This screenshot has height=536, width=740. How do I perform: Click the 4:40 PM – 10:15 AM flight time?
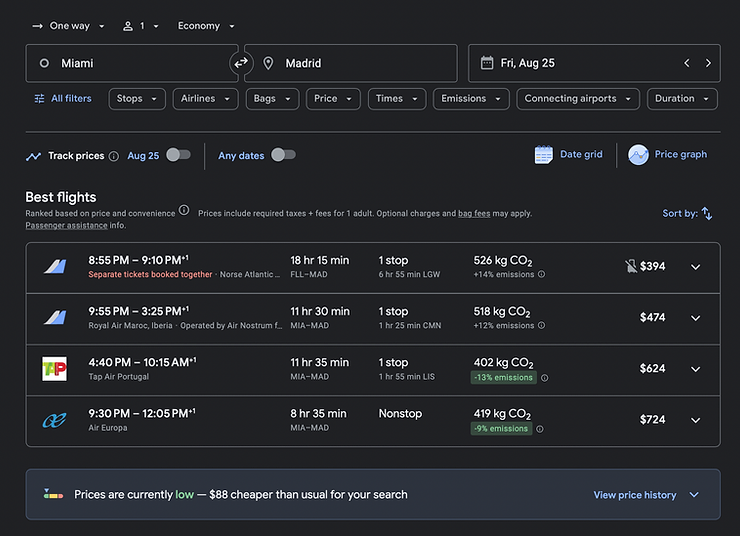pyautogui.click(x=142, y=362)
